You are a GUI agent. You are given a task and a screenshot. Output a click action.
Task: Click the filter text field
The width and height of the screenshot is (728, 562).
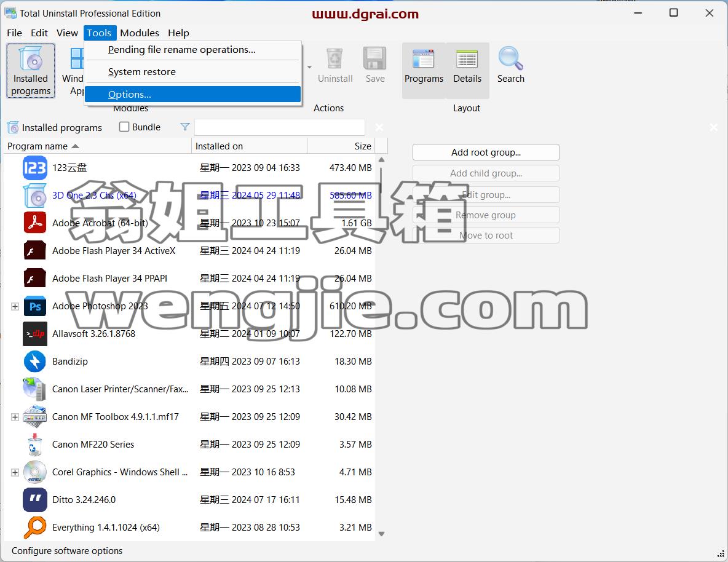point(280,127)
